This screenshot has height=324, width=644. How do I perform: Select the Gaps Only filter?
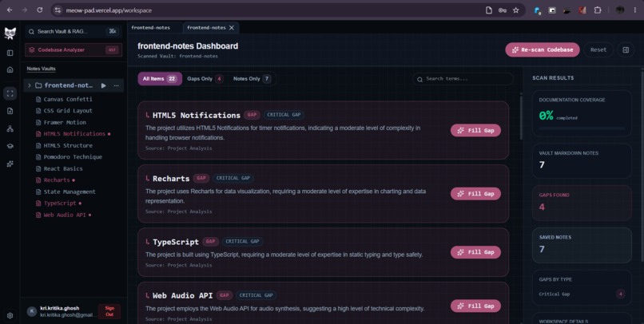pyautogui.click(x=205, y=79)
